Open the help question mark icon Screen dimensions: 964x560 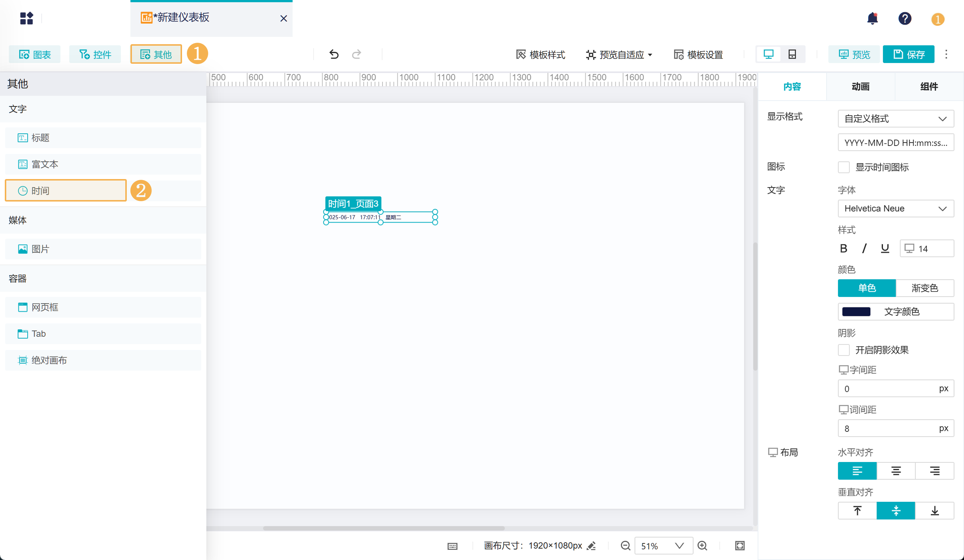point(905,18)
